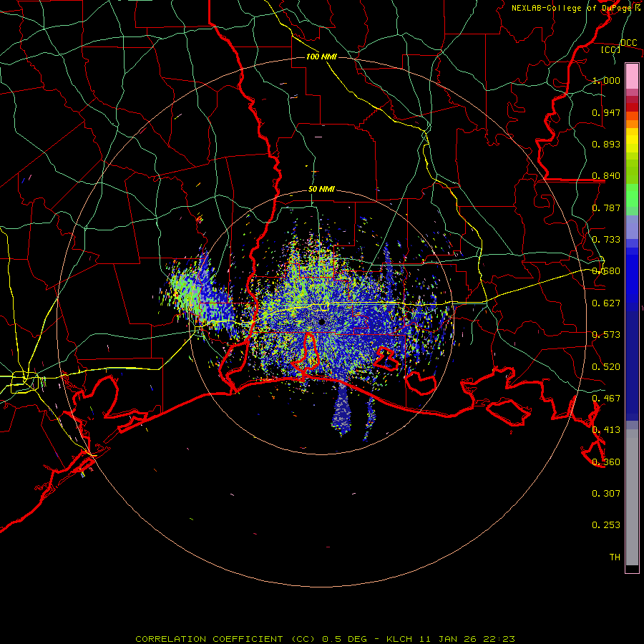Select the 0.947 legend value

(606, 112)
